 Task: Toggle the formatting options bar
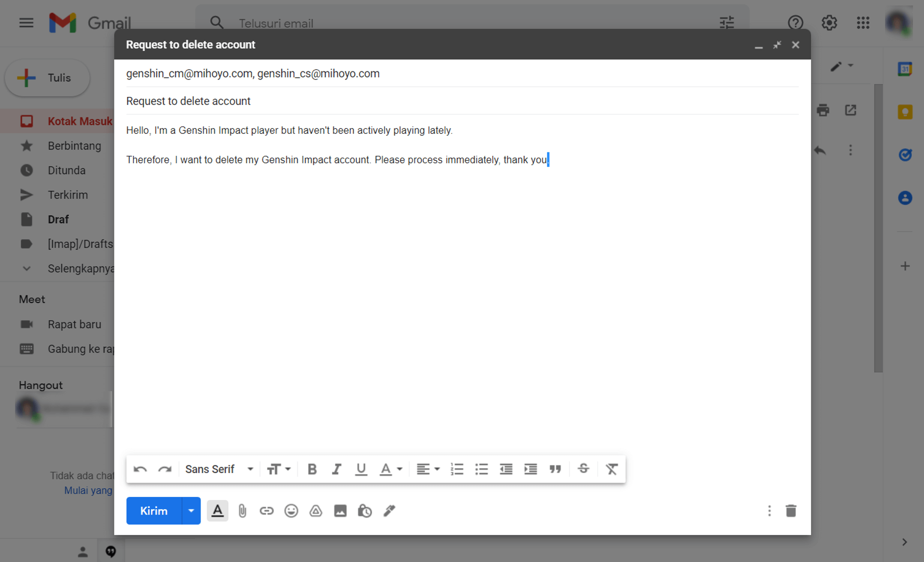pyautogui.click(x=217, y=511)
